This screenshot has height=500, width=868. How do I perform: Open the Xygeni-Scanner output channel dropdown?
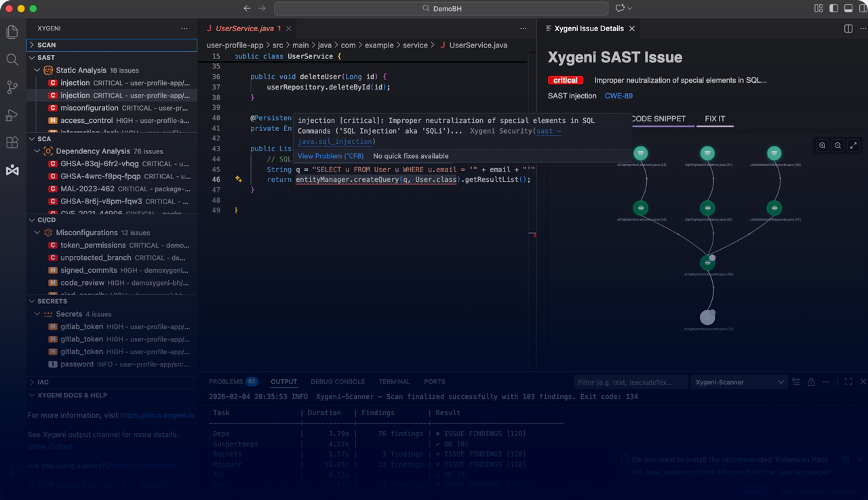pos(738,382)
